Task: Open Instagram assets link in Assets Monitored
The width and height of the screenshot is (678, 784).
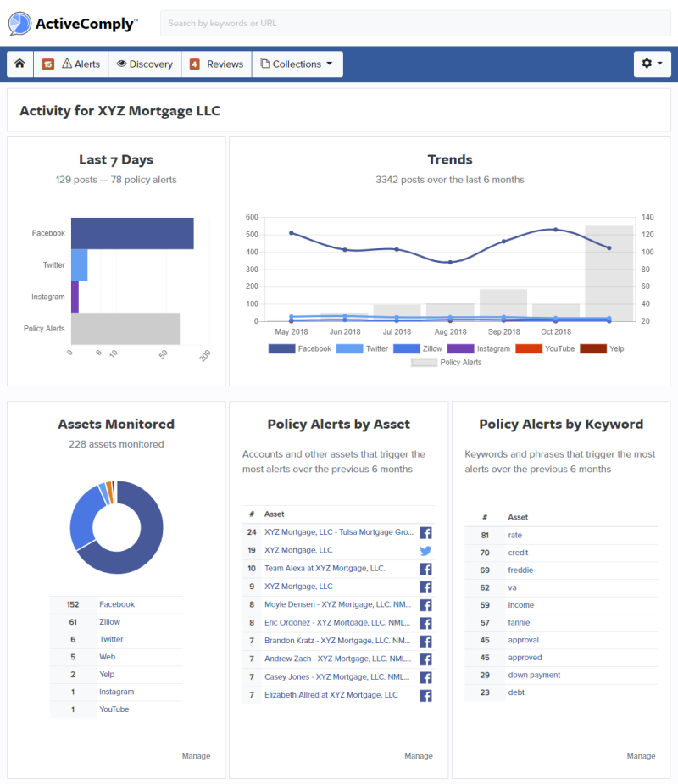Action: [116, 692]
